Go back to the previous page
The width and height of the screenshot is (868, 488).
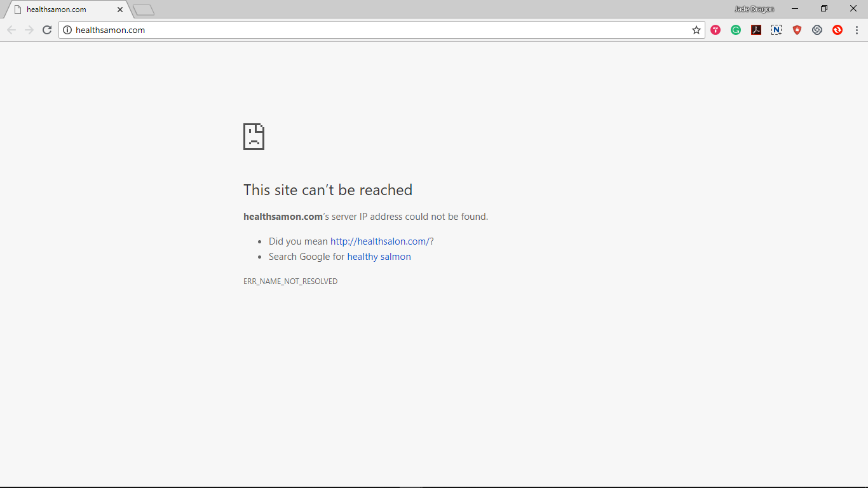tap(11, 30)
